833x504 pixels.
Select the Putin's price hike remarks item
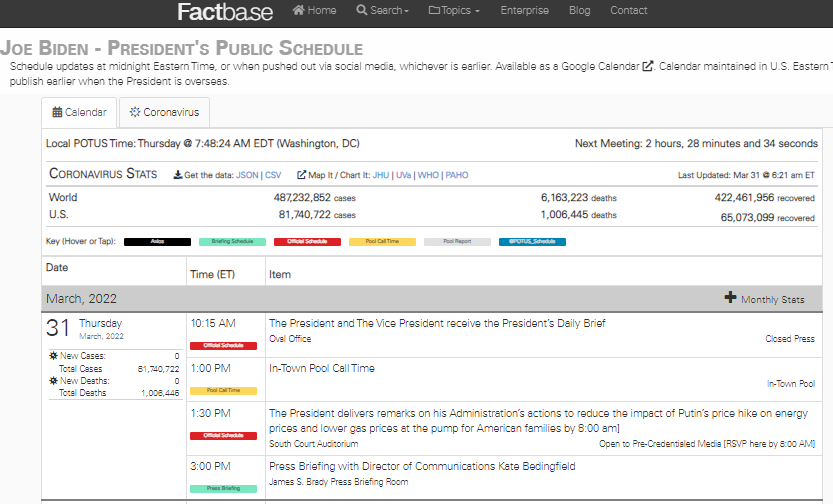point(538,421)
